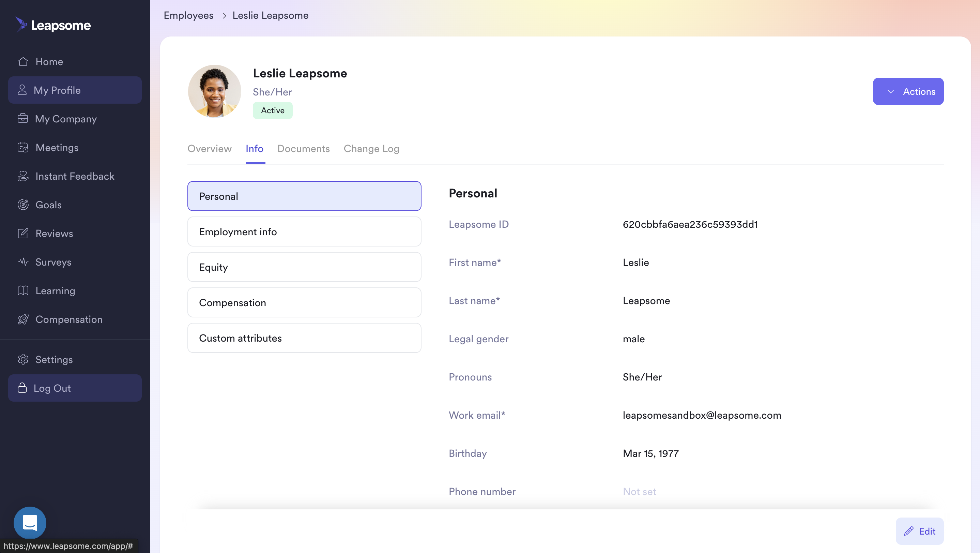Click the Log Out lock icon
980x553 pixels.
22,388
